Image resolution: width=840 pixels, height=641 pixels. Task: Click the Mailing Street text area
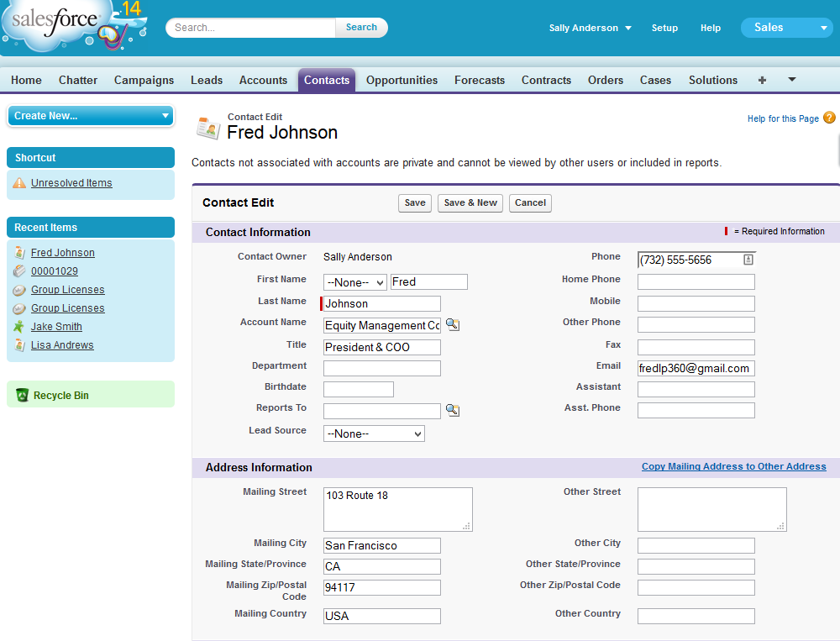pyautogui.click(x=398, y=509)
